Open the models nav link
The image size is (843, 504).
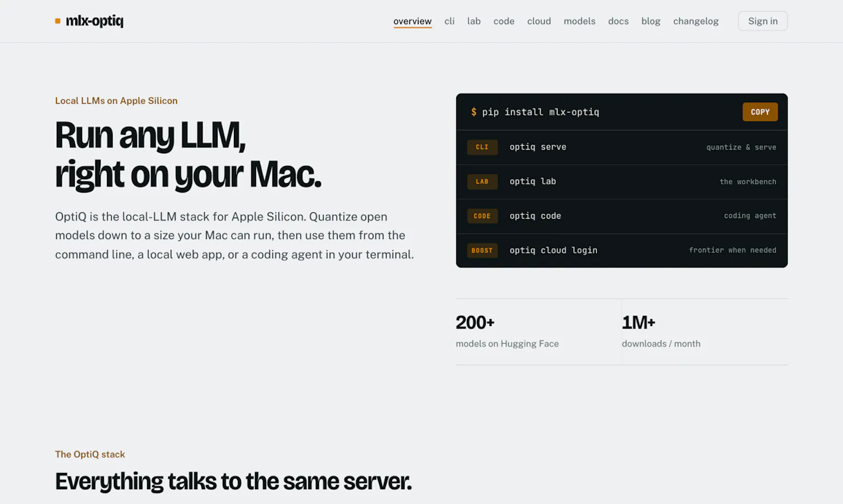tap(580, 21)
